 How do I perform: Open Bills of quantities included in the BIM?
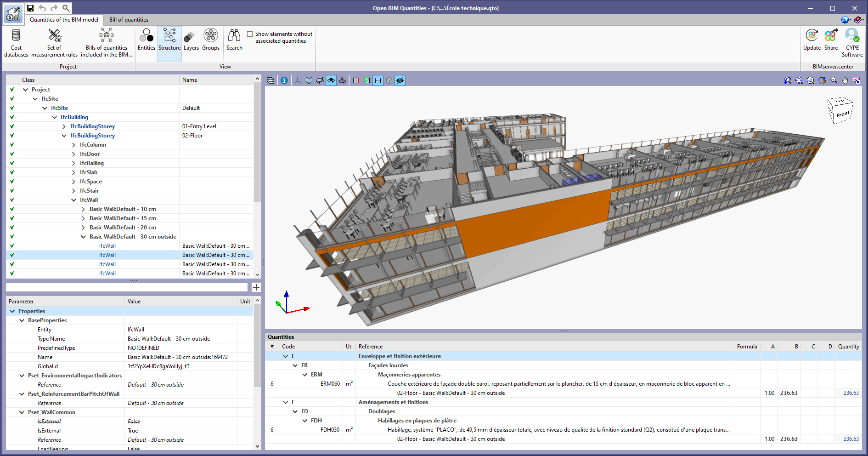click(107, 43)
